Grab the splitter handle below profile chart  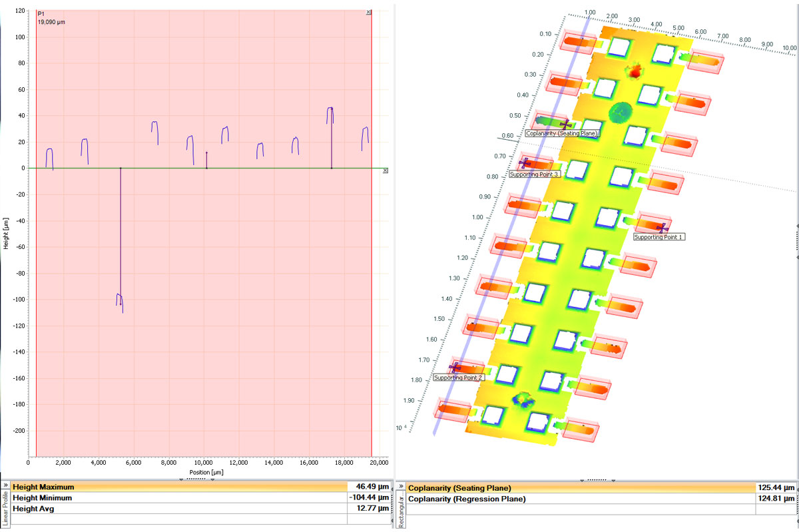click(x=196, y=479)
